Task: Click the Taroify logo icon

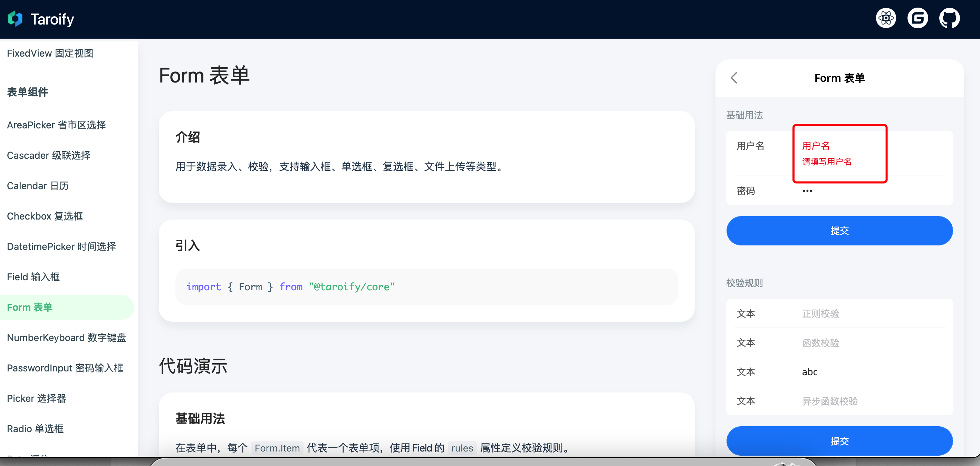Action: [x=15, y=19]
